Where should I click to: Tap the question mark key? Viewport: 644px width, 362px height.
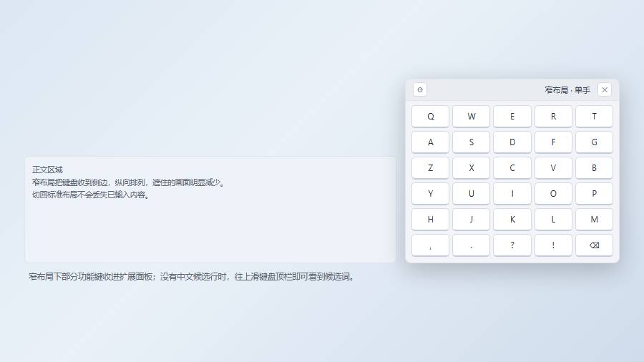[512, 245]
